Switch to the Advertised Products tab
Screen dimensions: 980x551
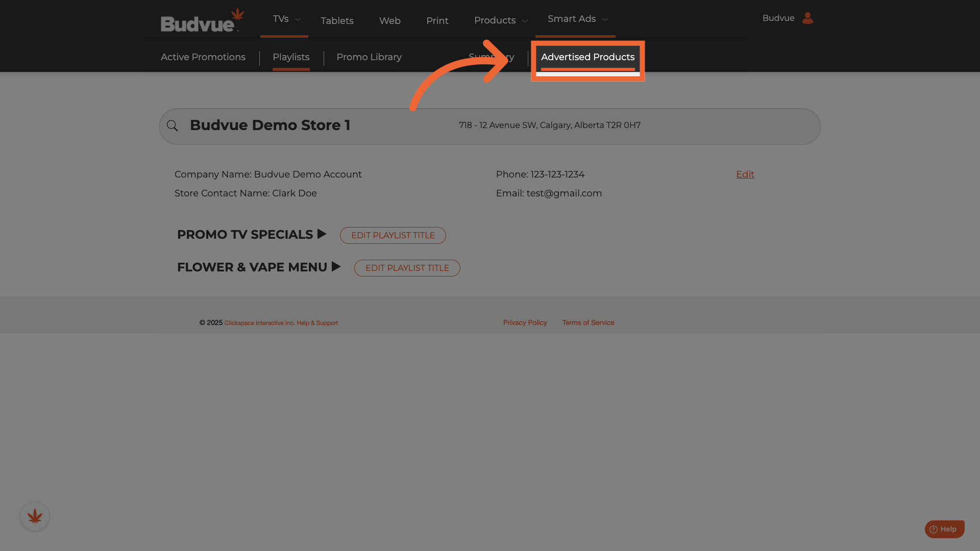(587, 57)
